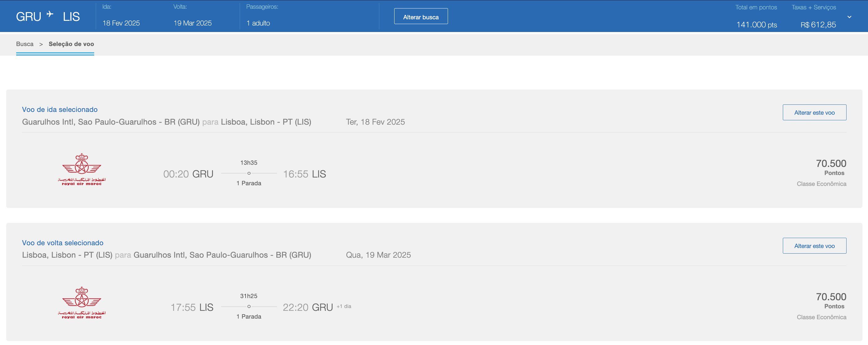Click the stop marker on 31h25 flight line
Image resolution: width=868 pixels, height=345 pixels.
tap(249, 306)
